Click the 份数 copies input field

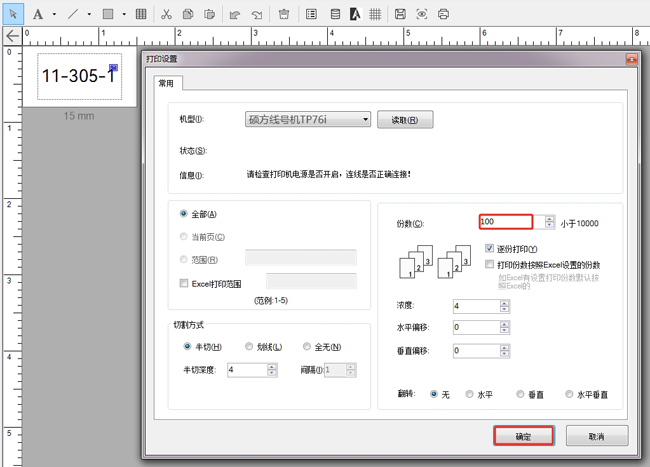point(506,221)
